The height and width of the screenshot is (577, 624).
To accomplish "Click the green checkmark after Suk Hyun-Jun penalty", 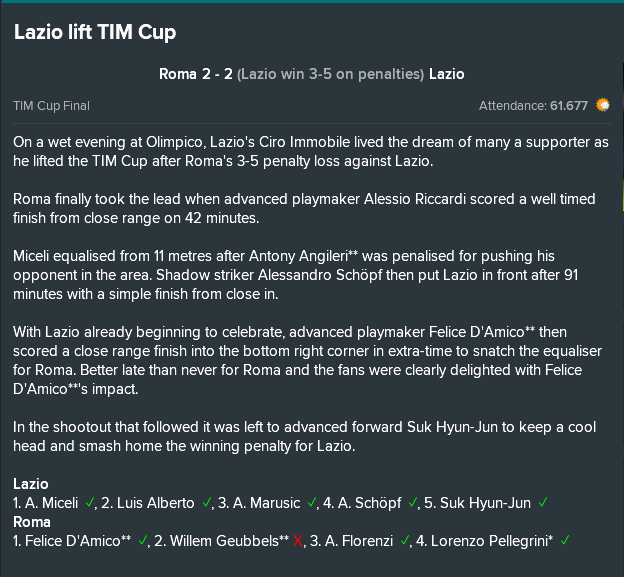I will (x=543, y=503).
